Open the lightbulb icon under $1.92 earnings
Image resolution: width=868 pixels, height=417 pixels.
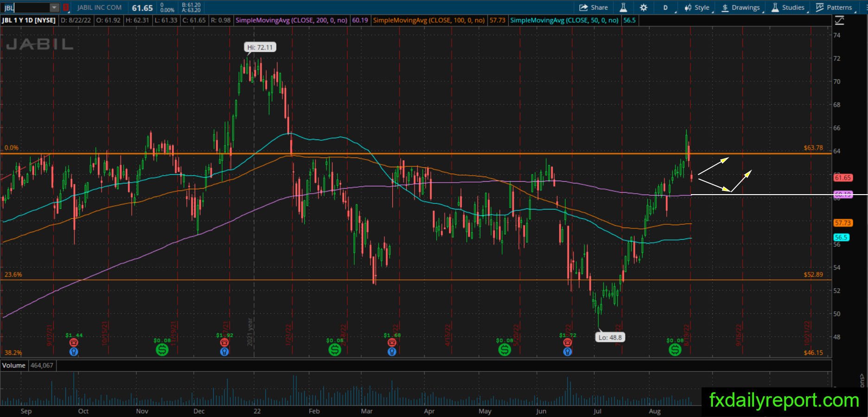[x=224, y=352]
